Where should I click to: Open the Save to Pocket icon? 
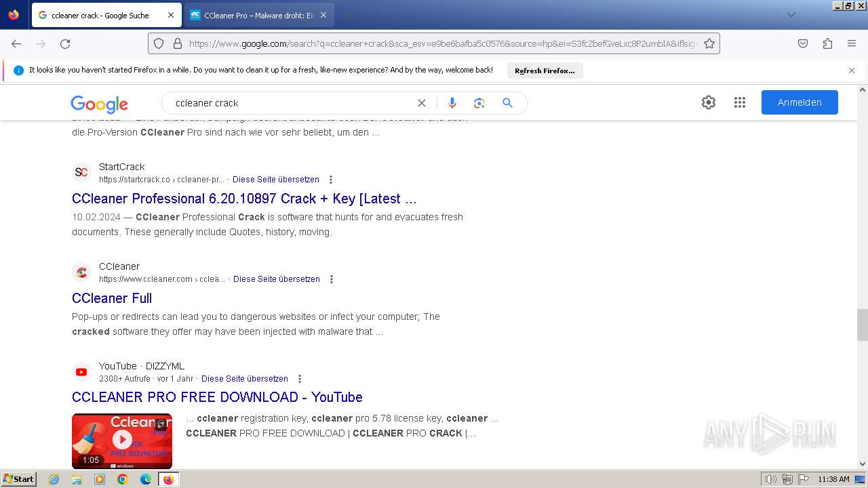(803, 43)
